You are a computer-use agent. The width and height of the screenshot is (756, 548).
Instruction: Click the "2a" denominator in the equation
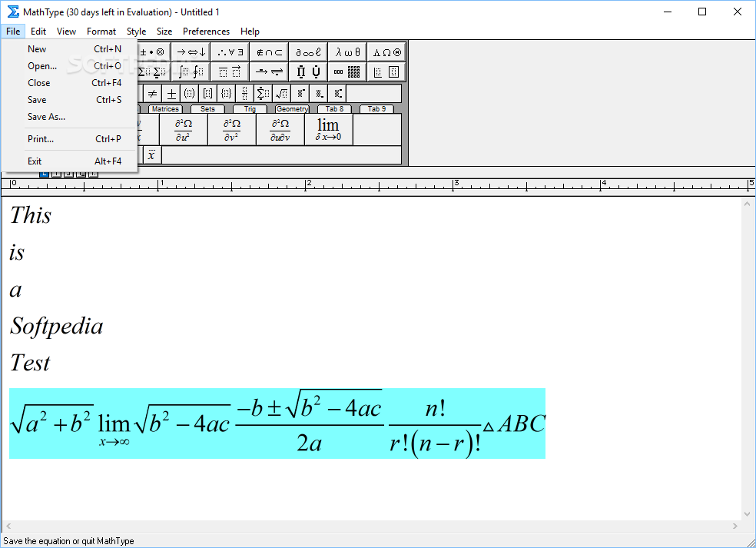click(309, 443)
